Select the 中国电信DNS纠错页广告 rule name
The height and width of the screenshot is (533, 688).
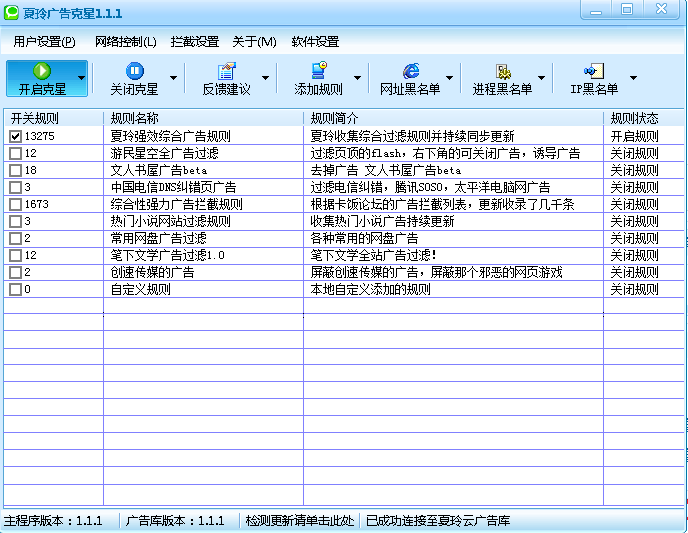173,188
